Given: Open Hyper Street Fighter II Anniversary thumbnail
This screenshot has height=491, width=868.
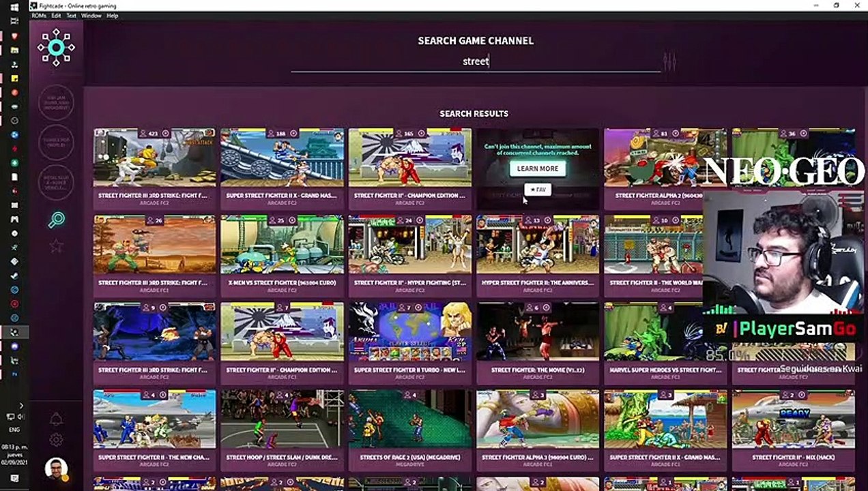Looking at the screenshot, I should pos(538,245).
